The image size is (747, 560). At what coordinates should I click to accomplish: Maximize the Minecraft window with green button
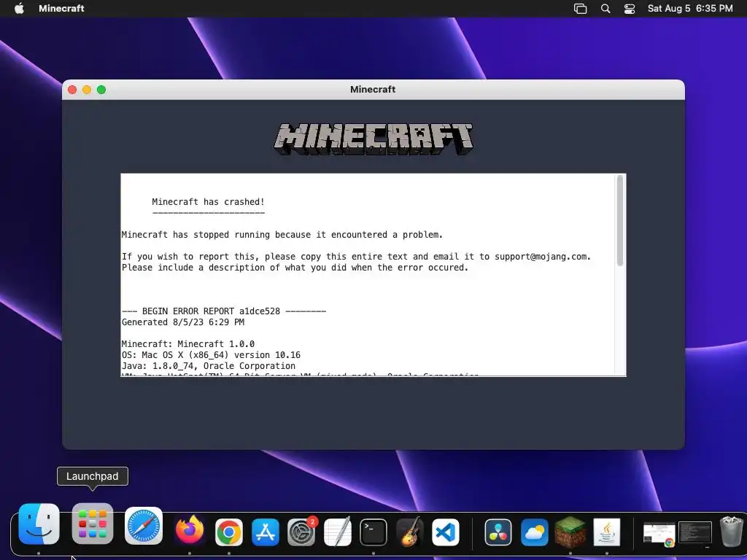[101, 90]
